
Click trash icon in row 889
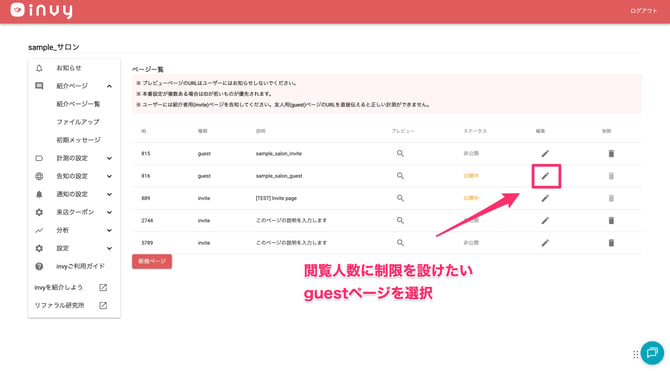(x=611, y=198)
